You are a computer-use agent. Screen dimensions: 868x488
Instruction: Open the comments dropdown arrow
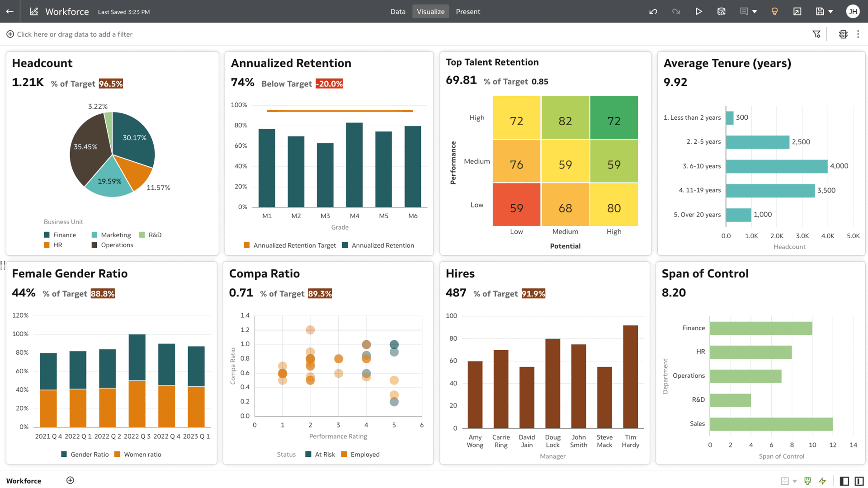[754, 11]
